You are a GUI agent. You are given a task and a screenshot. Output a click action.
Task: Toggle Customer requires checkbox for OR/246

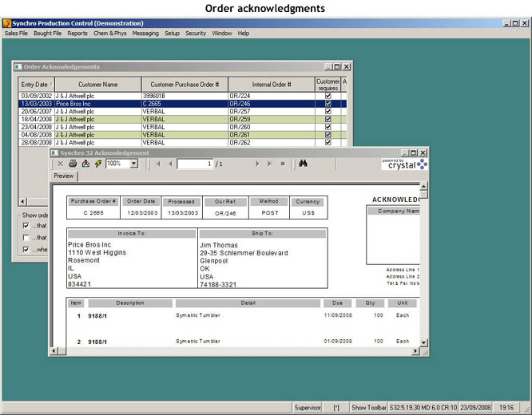[328, 104]
